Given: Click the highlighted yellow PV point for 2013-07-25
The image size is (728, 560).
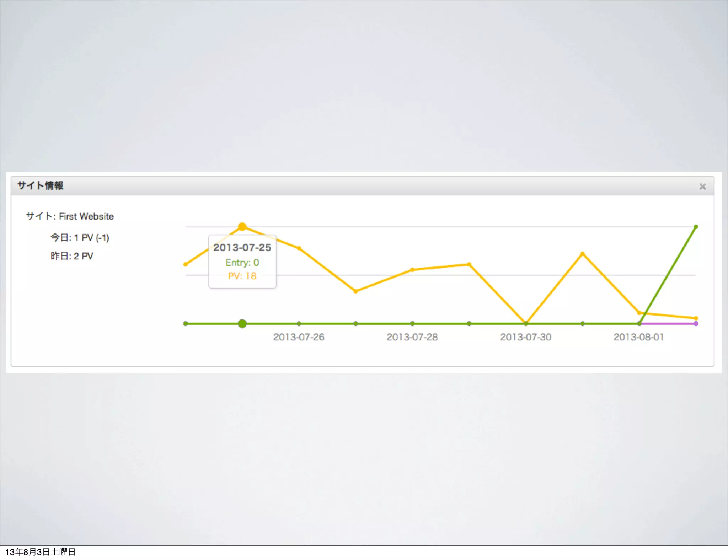Looking at the screenshot, I should [242, 227].
